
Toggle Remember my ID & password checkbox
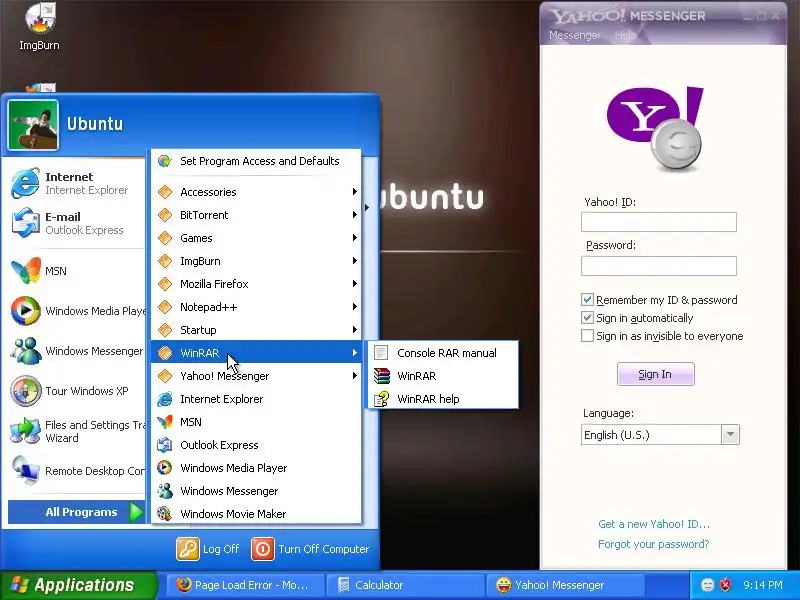587,299
